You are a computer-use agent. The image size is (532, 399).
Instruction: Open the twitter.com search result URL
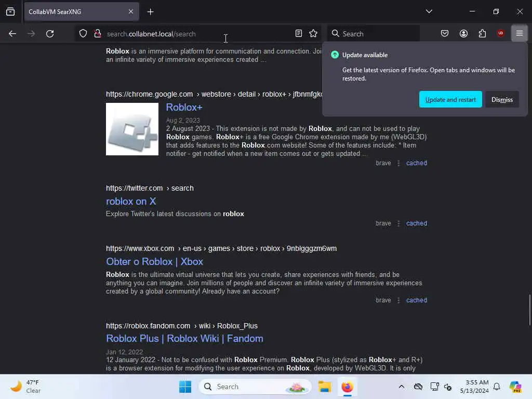150,188
